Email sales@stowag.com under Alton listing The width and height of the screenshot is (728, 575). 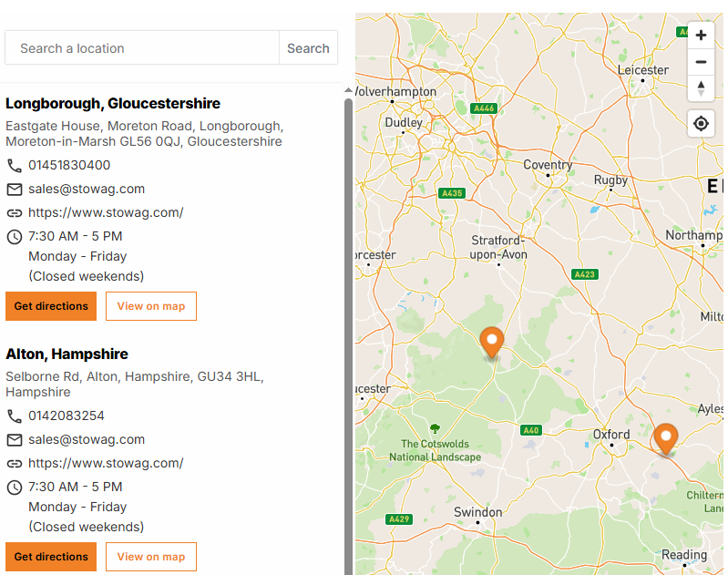pyautogui.click(x=87, y=440)
